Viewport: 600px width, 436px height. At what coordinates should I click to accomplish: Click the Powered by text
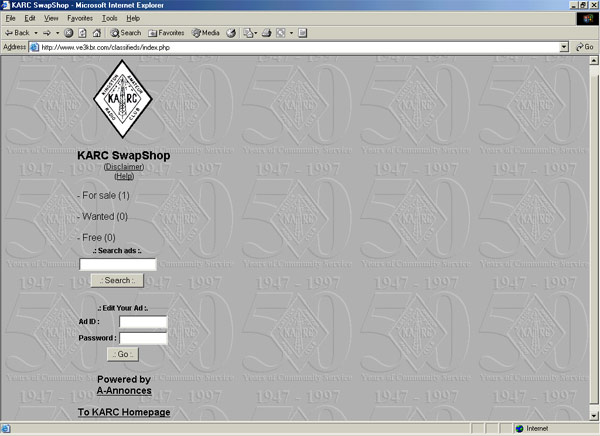click(124, 379)
